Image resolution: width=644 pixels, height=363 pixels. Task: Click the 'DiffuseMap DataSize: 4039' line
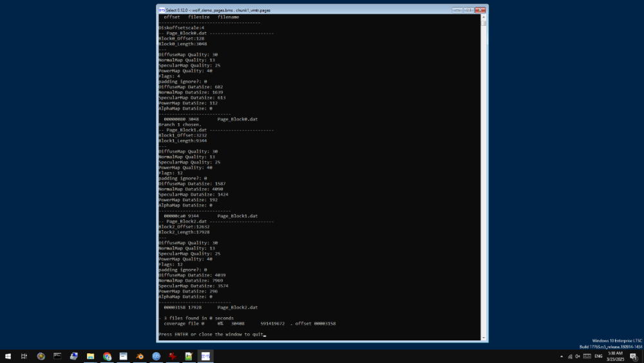(x=192, y=275)
